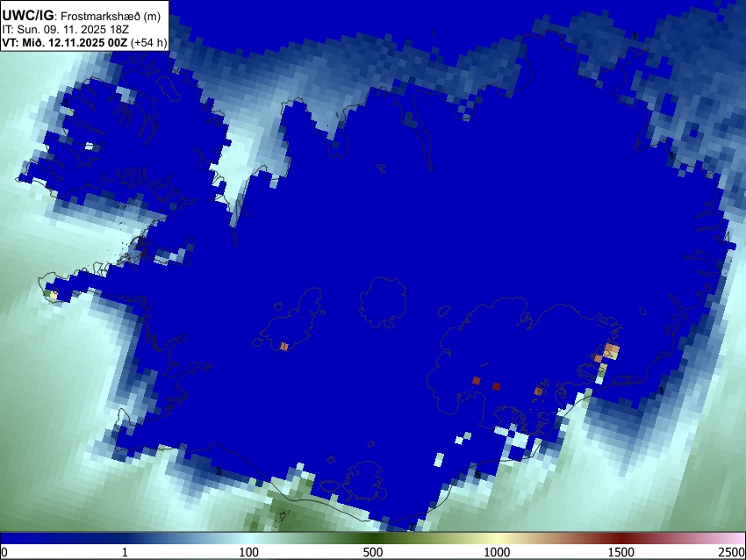Click the number "7" on the south coast

coord(412,528)
